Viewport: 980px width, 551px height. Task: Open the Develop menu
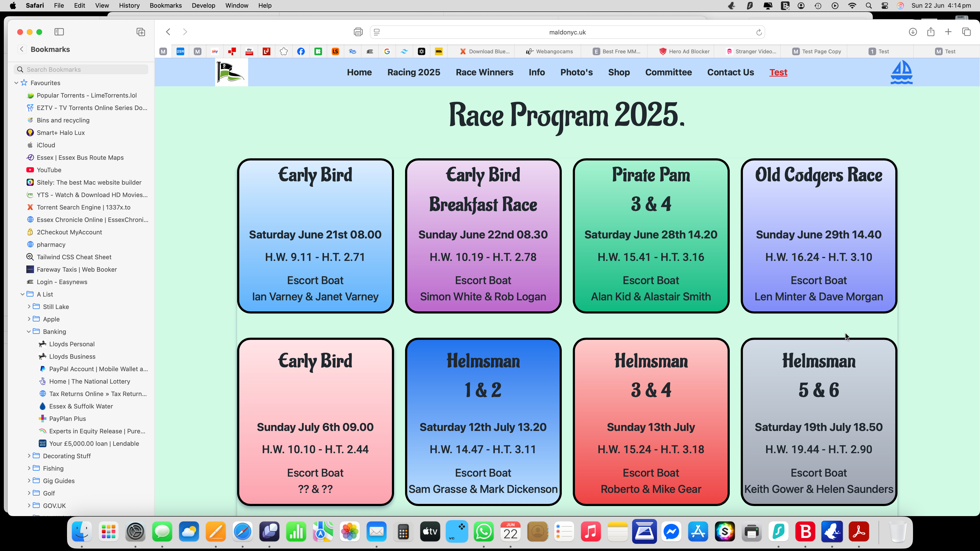pos(203,5)
